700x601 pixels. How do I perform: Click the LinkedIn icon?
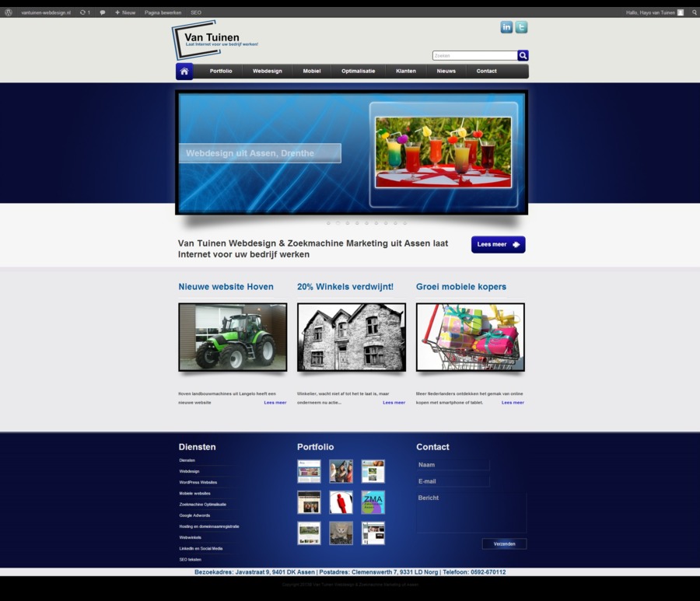pos(506,27)
